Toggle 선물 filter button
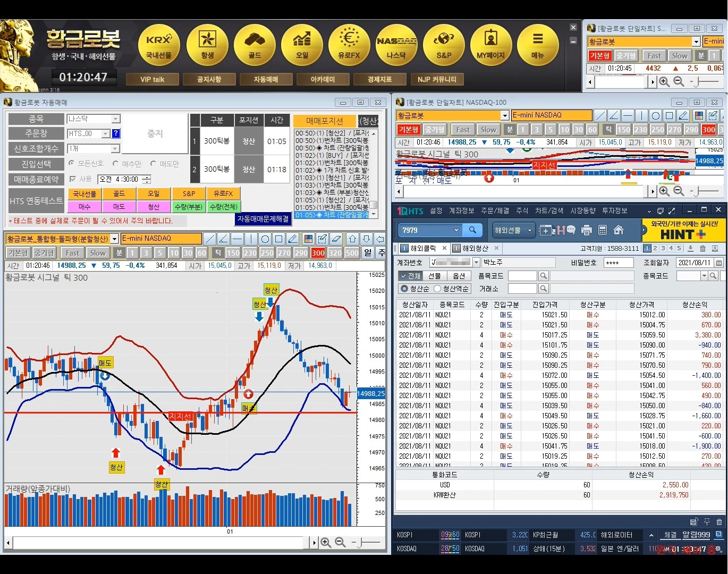 click(435, 276)
